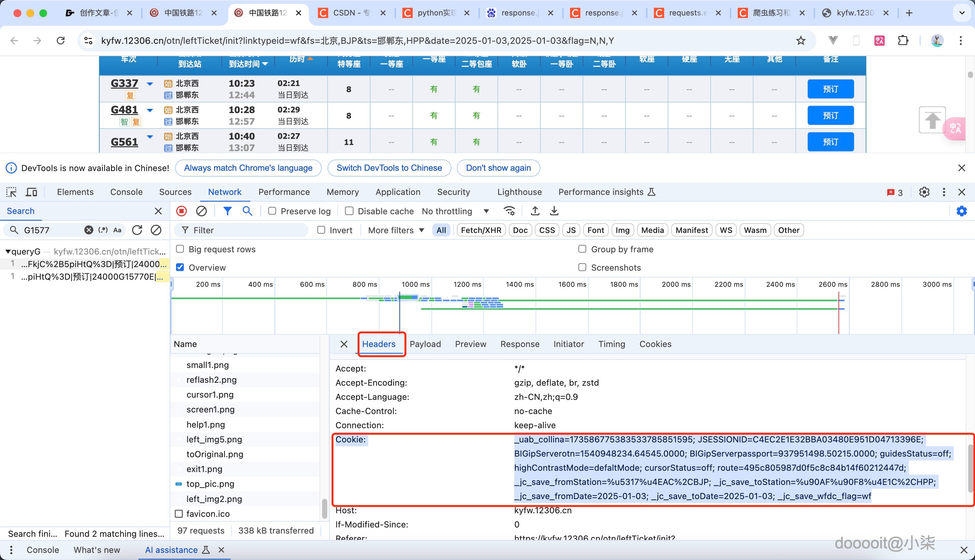
Task: Select the inspect element picker icon
Action: (x=11, y=192)
